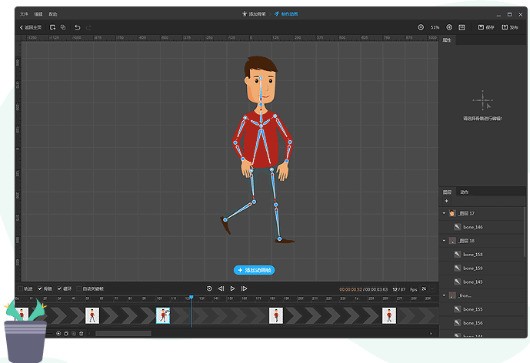Screen dimensions: 530x363
Task: Select the highlighted third keyframe thumbnail
Action: pos(163,315)
